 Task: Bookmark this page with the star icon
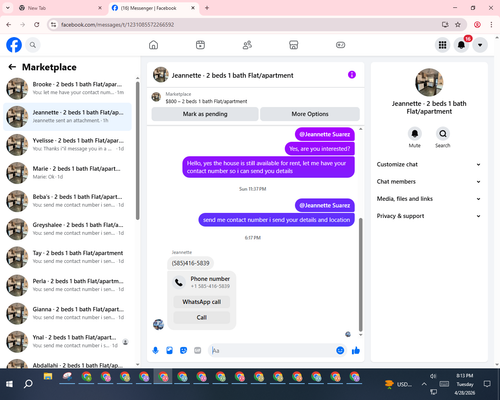pos(458,24)
